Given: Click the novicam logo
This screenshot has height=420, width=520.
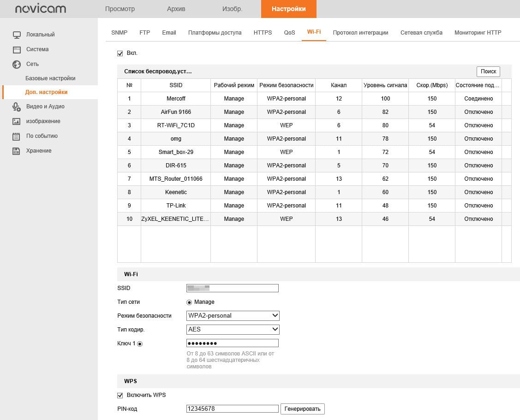Looking at the screenshot, I should (x=41, y=9).
